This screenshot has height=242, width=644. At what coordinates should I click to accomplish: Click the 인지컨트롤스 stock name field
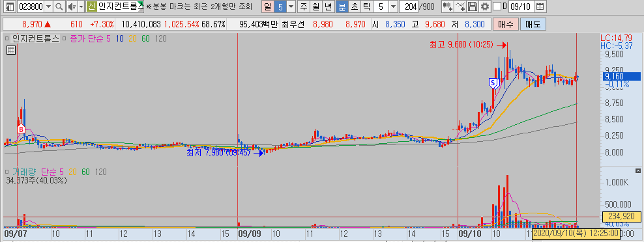click(121, 7)
